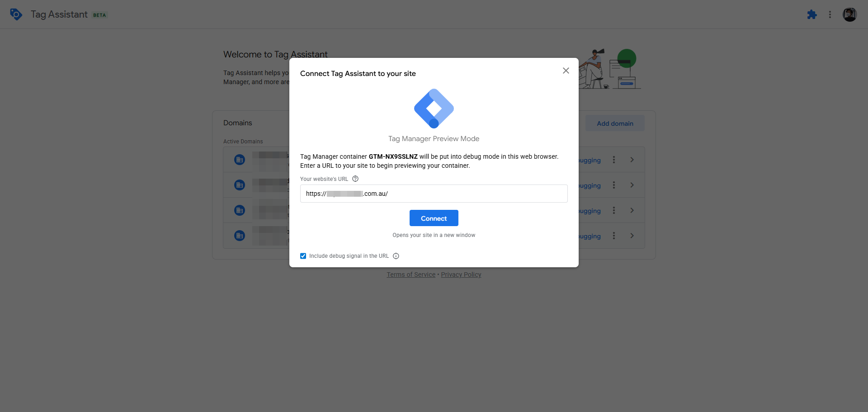Viewport: 868px width, 412px height.
Task: Open the Privacy Policy link
Action: [x=461, y=275]
